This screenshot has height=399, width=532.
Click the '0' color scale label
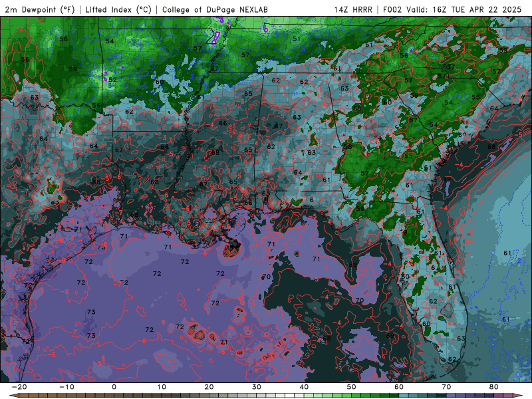(x=114, y=387)
